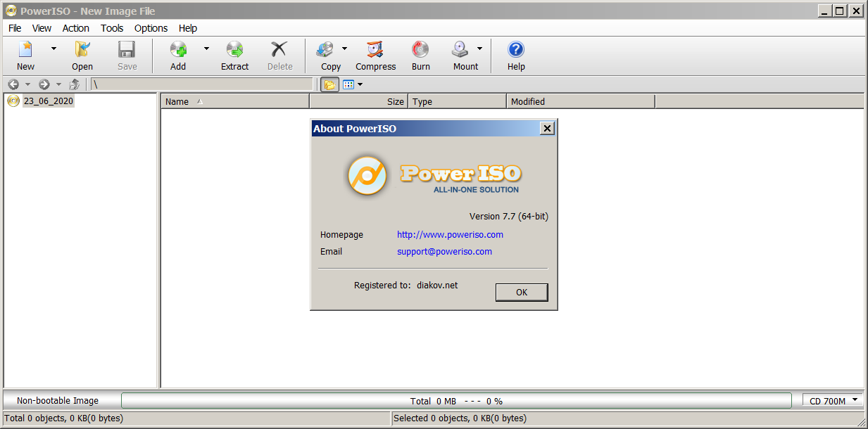Screen dimensions: 868x429
Task: Open the View menu
Action: [x=42, y=28]
